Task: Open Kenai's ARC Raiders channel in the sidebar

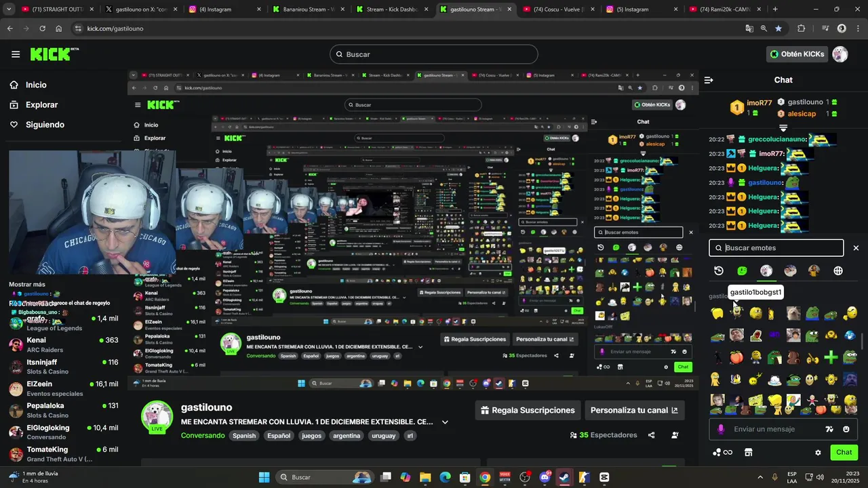Action: tap(64, 344)
